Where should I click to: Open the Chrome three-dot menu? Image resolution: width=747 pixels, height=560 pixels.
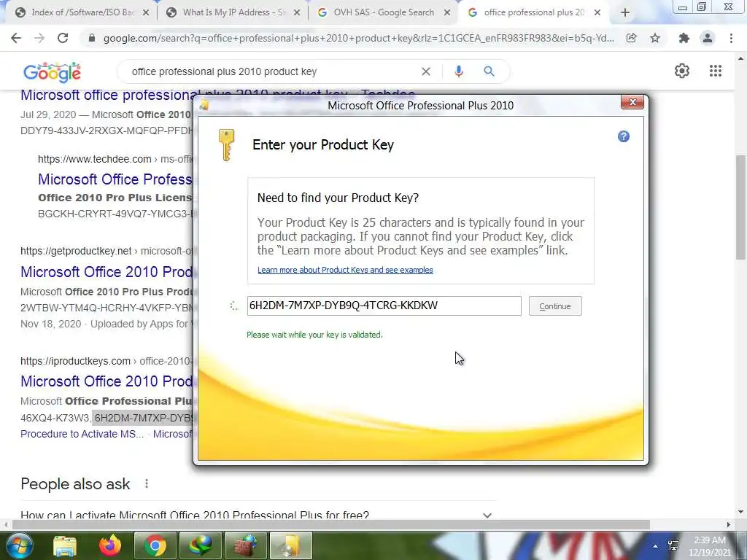pos(731,38)
